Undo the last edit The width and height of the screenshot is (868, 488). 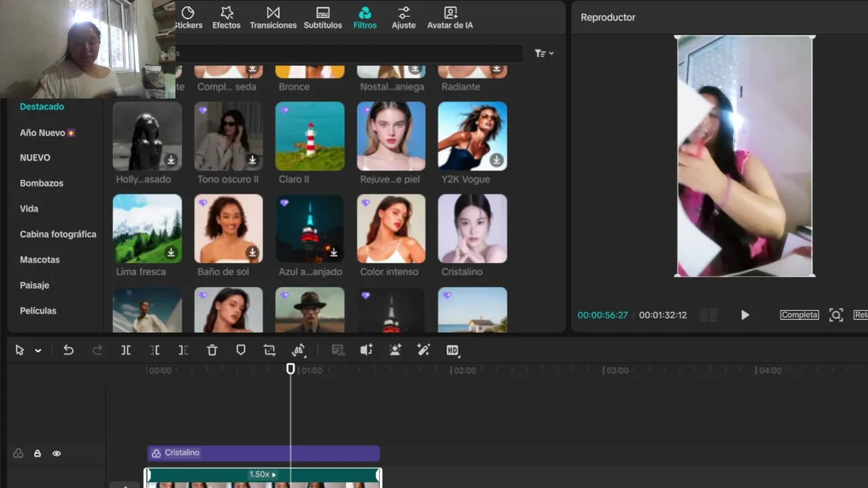(x=68, y=350)
